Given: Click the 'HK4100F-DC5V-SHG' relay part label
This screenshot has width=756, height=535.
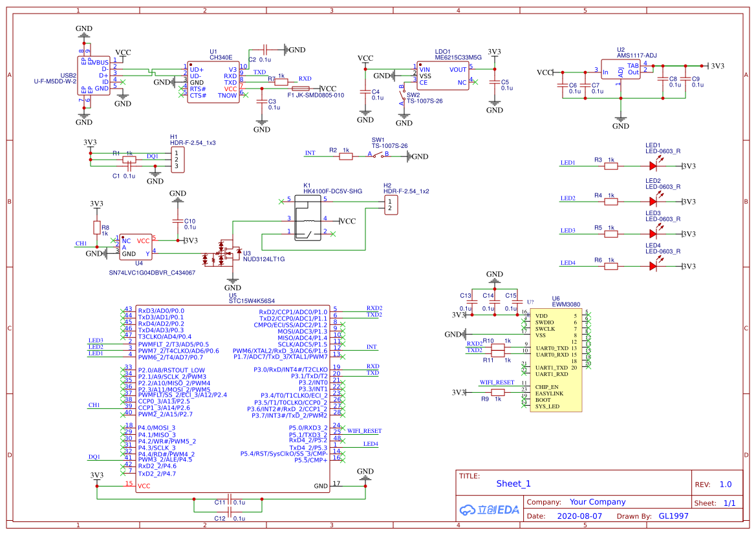Looking at the screenshot, I should 332,191.
